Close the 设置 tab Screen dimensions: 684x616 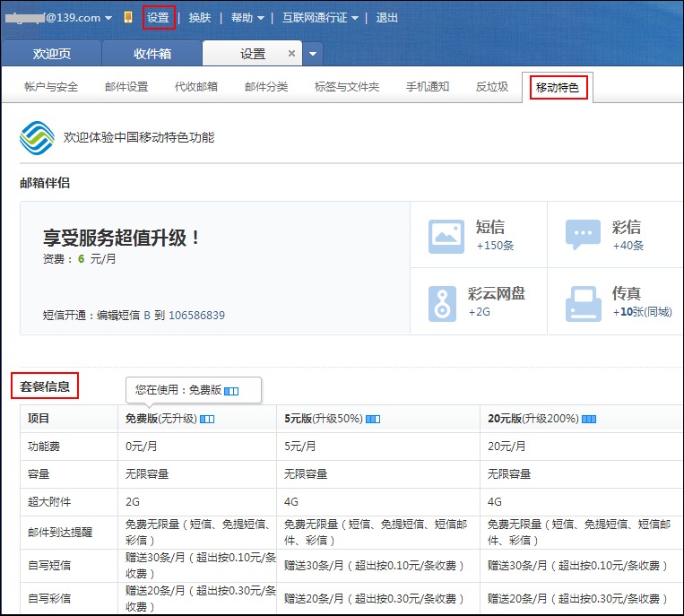[x=291, y=54]
